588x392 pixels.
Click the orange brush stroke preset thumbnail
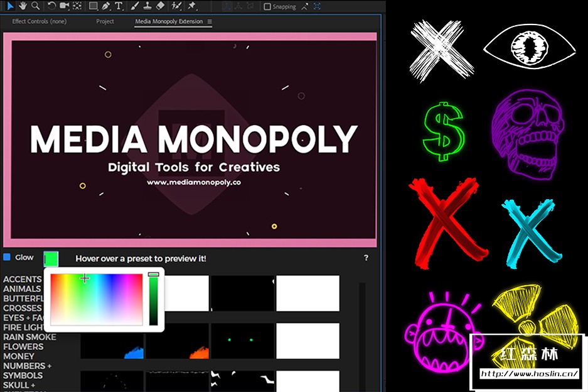[x=178, y=340]
